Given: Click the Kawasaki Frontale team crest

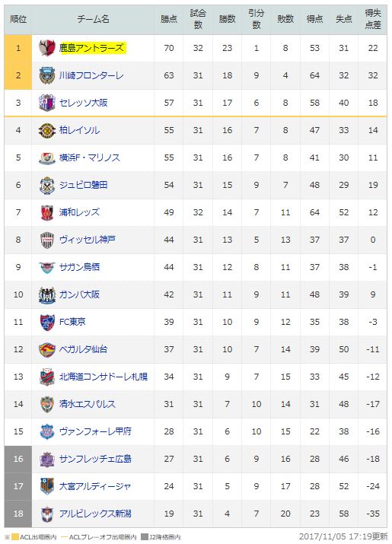Looking at the screenshot, I should point(47,75).
